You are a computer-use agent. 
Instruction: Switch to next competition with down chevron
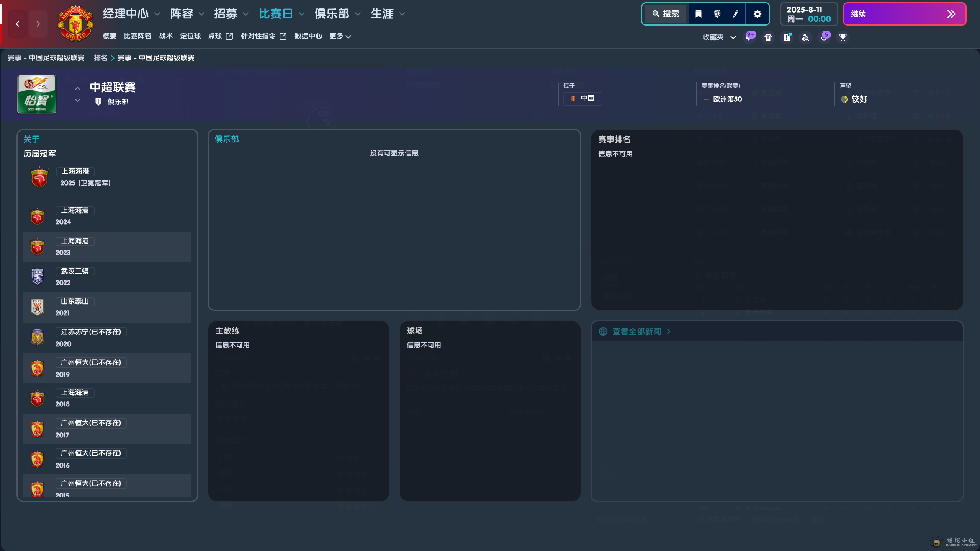77,100
